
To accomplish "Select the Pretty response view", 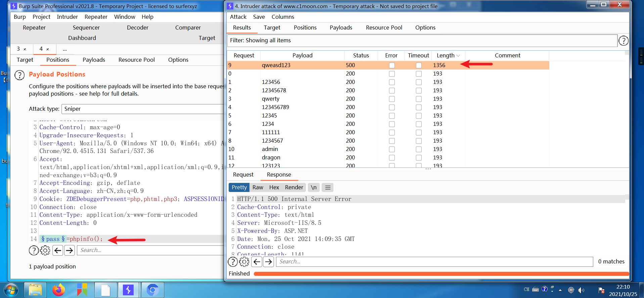I will 239,188.
